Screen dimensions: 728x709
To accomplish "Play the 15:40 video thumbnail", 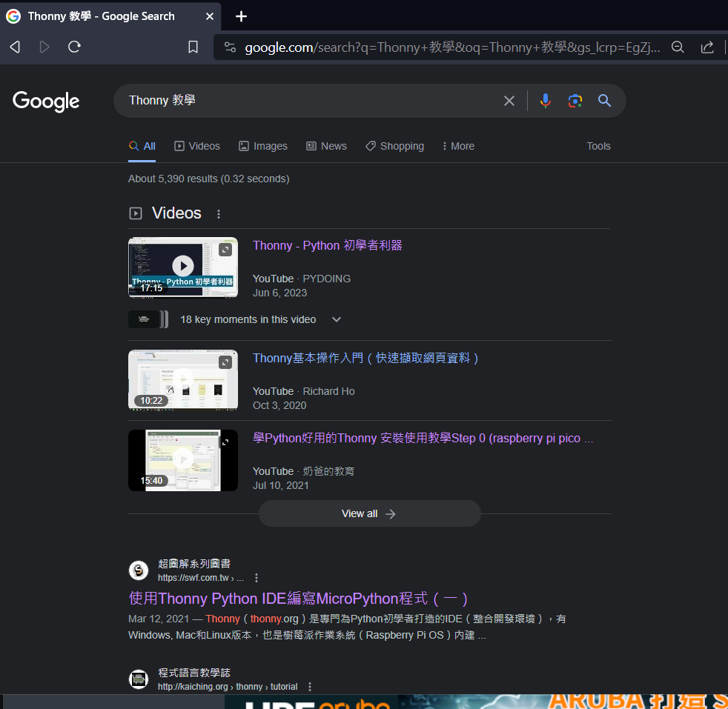I will click(x=183, y=460).
